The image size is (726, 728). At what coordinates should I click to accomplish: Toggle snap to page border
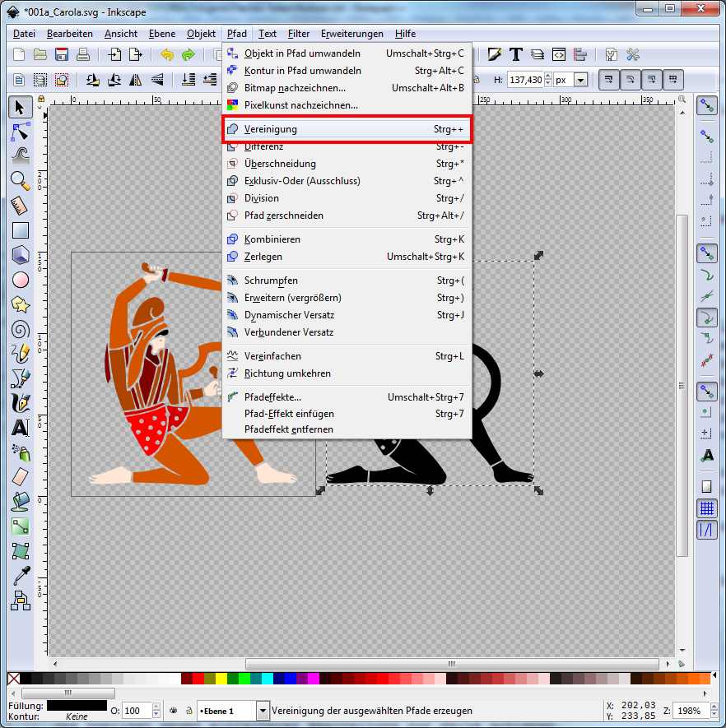point(706,486)
